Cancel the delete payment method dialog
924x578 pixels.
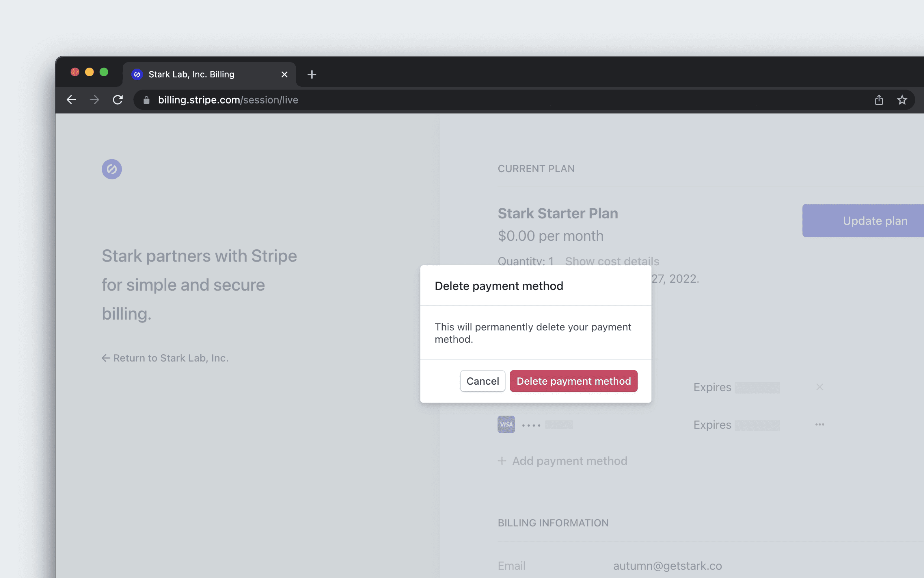[x=483, y=381]
